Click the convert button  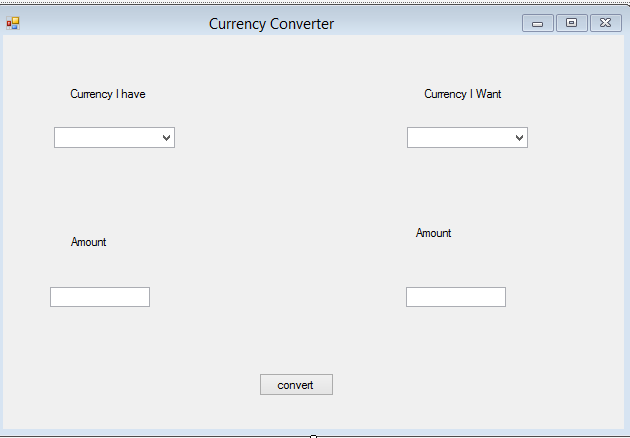296,385
